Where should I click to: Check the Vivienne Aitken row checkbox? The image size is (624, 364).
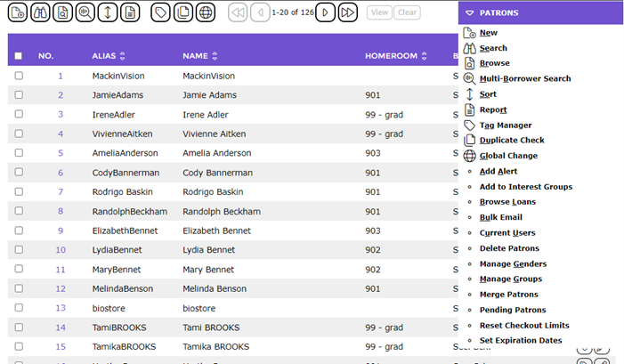pos(19,133)
